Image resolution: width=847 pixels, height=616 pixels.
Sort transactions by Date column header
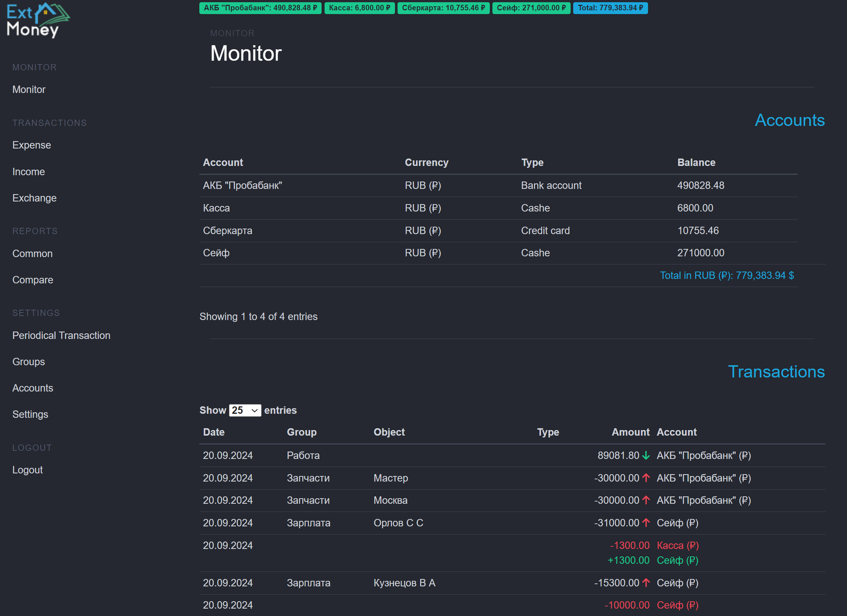coord(214,432)
